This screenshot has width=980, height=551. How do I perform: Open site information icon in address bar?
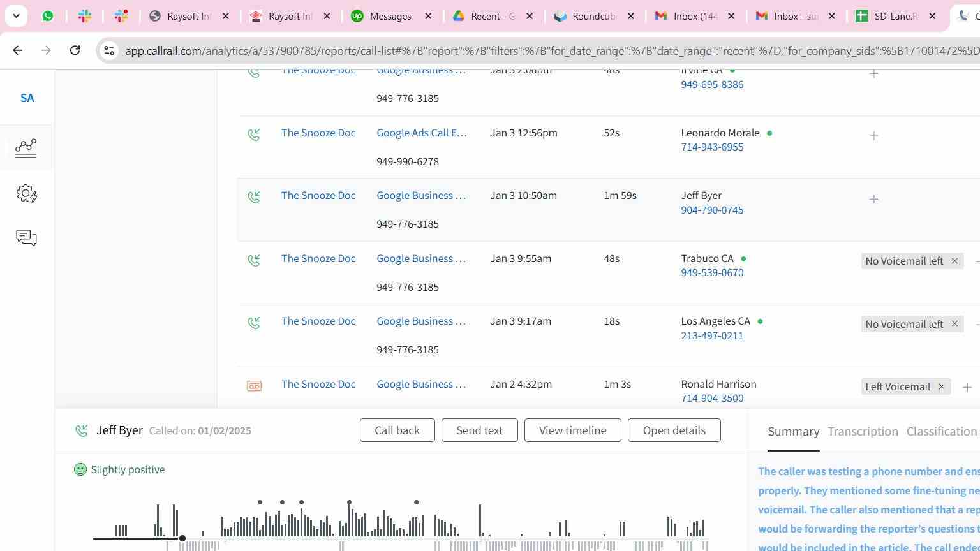coord(109,50)
